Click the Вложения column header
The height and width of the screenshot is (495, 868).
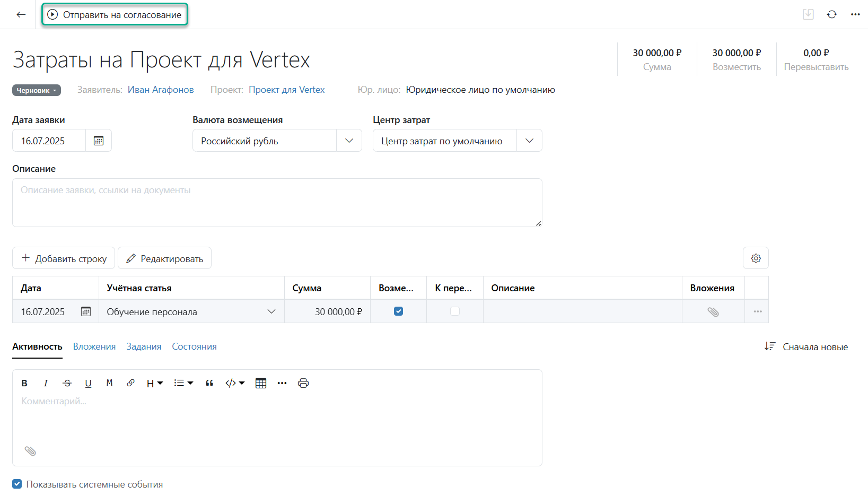click(x=712, y=288)
